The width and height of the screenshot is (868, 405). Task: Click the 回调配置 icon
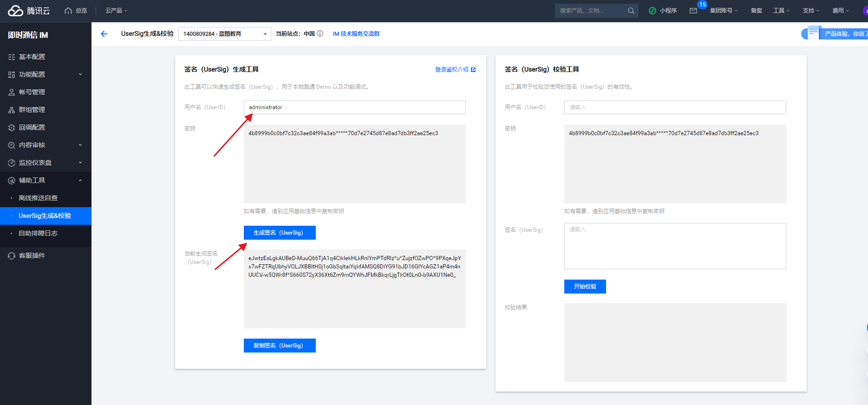click(x=12, y=127)
